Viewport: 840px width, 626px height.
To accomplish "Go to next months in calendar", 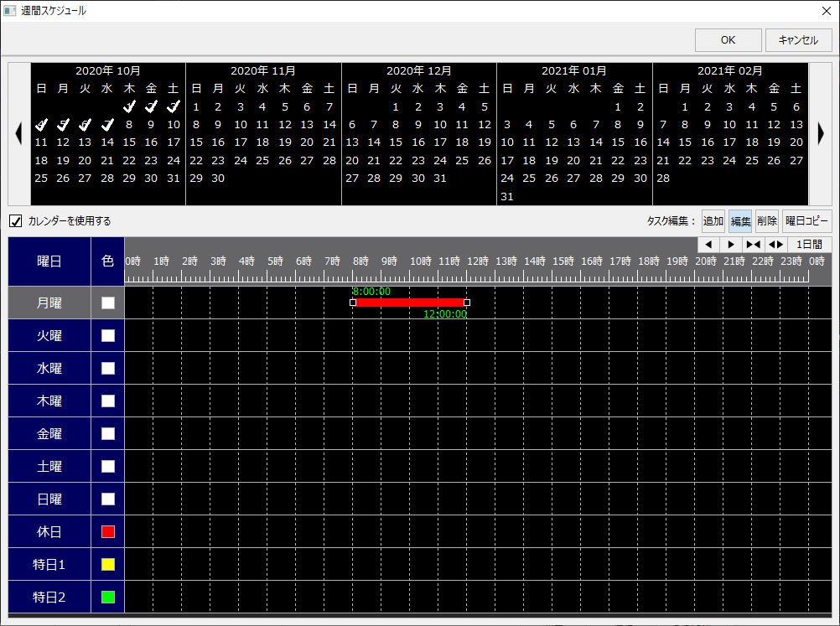I will [x=821, y=134].
